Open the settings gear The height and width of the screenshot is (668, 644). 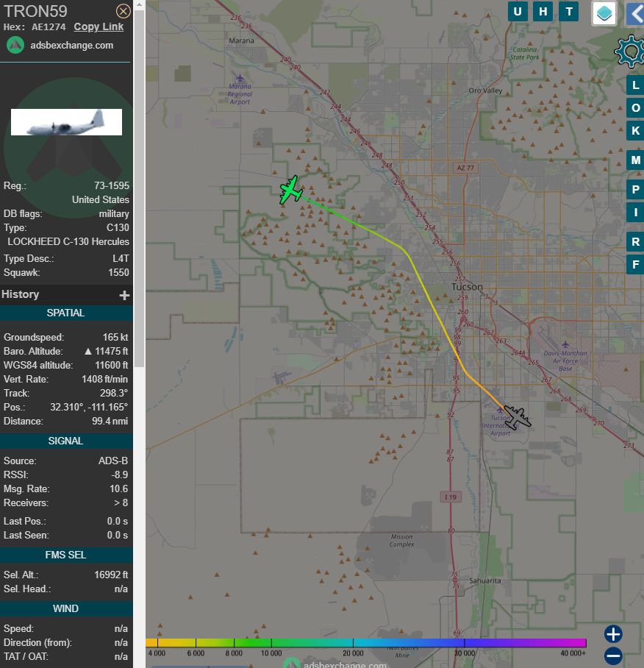click(630, 51)
